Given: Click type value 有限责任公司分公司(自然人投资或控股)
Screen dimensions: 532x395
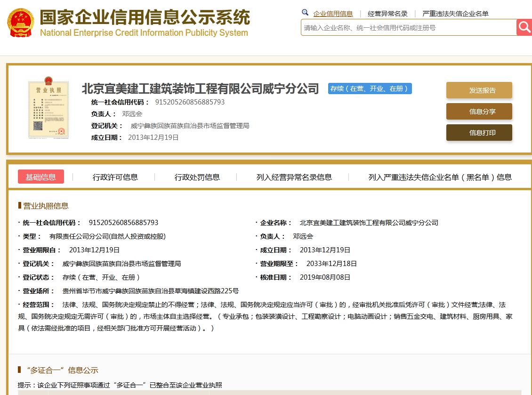Looking at the screenshot, I should (x=107, y=236).
